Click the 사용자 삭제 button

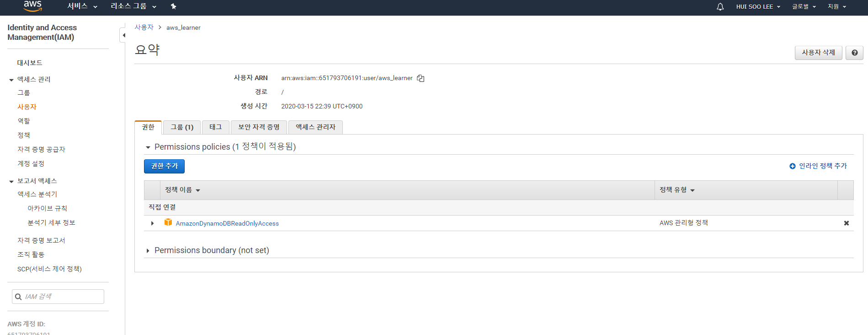coord(818,53)
